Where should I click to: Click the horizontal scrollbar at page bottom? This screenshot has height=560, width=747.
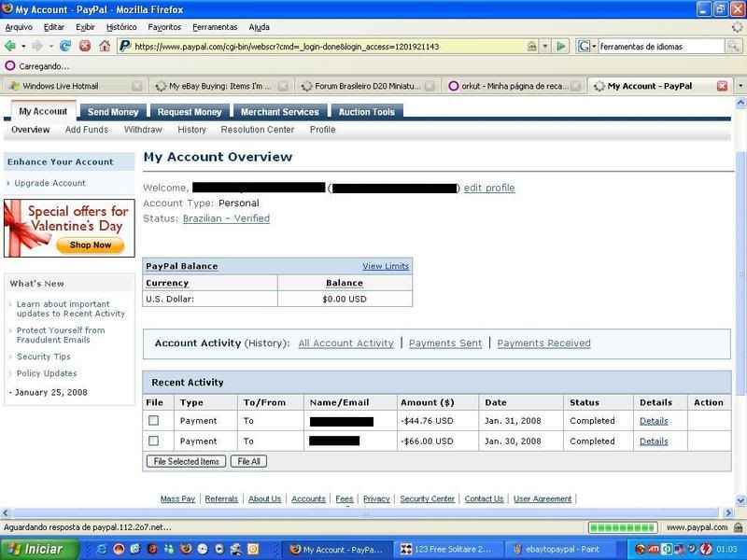366,512
